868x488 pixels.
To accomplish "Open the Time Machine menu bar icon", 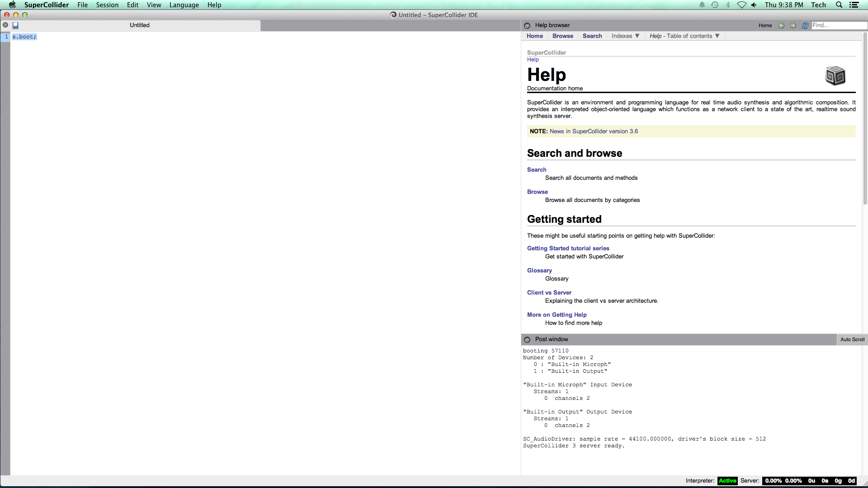I will pos(715,5).
